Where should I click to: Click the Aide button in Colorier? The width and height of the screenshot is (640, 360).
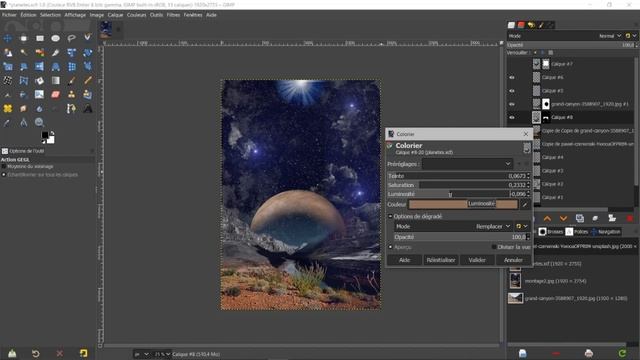coord(404,260)
